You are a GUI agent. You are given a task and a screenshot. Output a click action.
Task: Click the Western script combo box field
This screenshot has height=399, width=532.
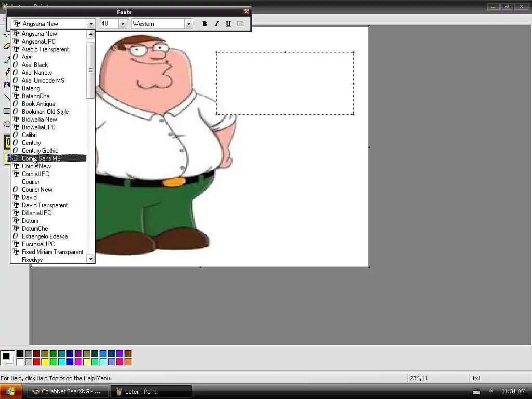point(158,24)
